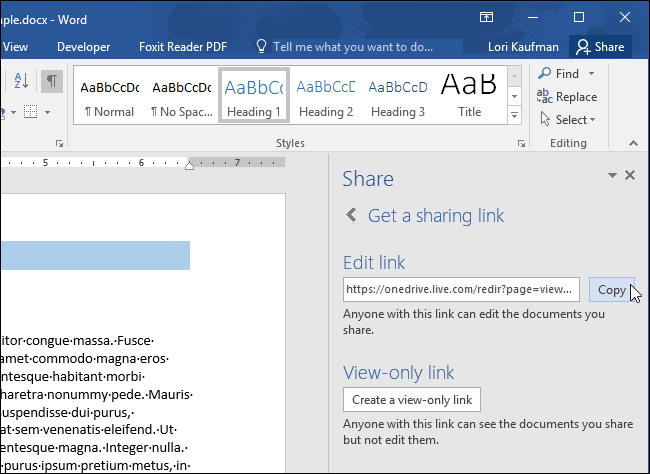Open the Foxit Reader PDF tab
650x474 pixels.
(x=184, y=47)
